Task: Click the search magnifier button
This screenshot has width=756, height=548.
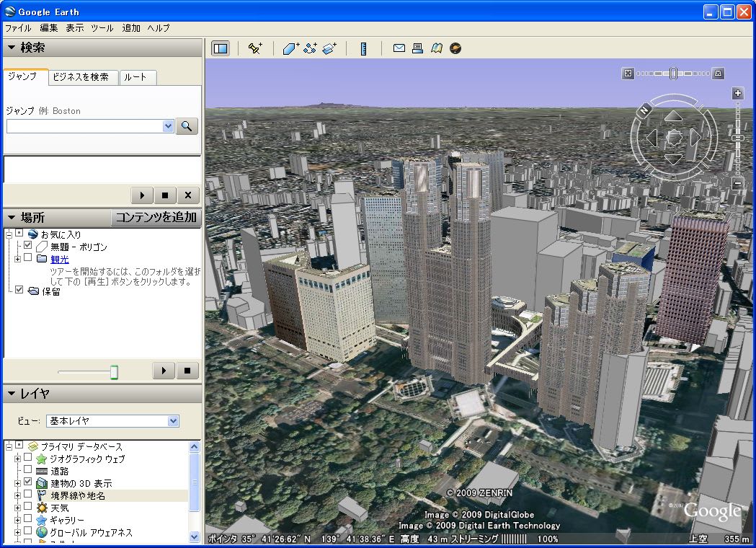Action: [x=187, y=126]
